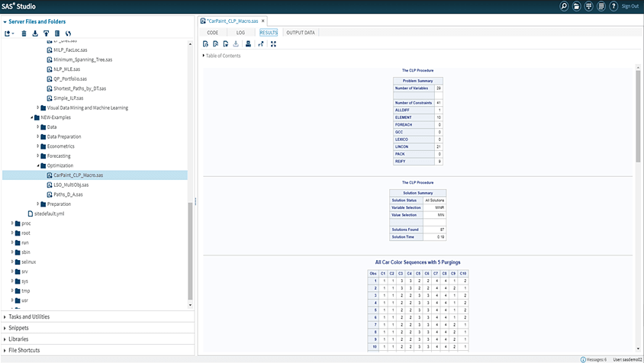Open results in new browser tab icon
The image size is (644, 363).
pos(261,44)
